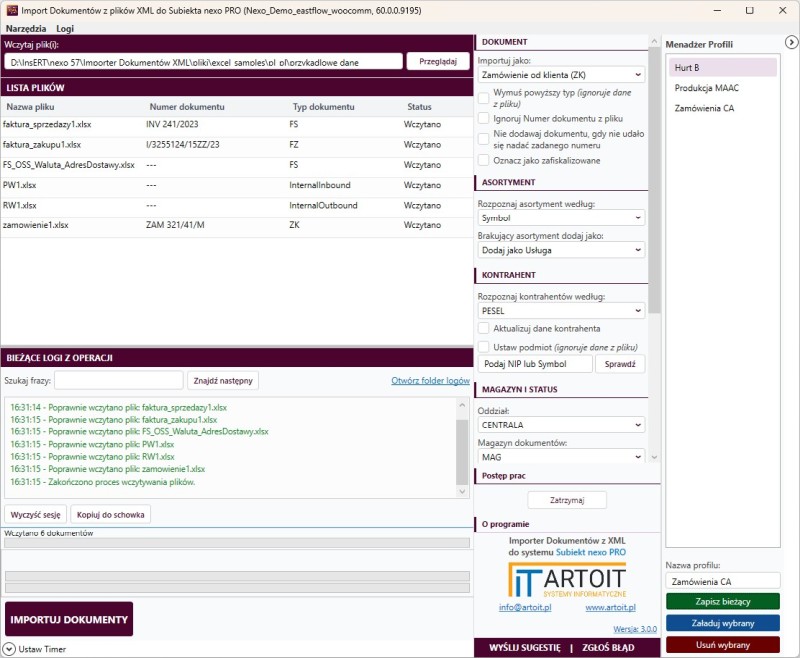This screenshot has width=800, height=658.
Task: Click the settings panel vertical scrollbar
Action: 655,181
